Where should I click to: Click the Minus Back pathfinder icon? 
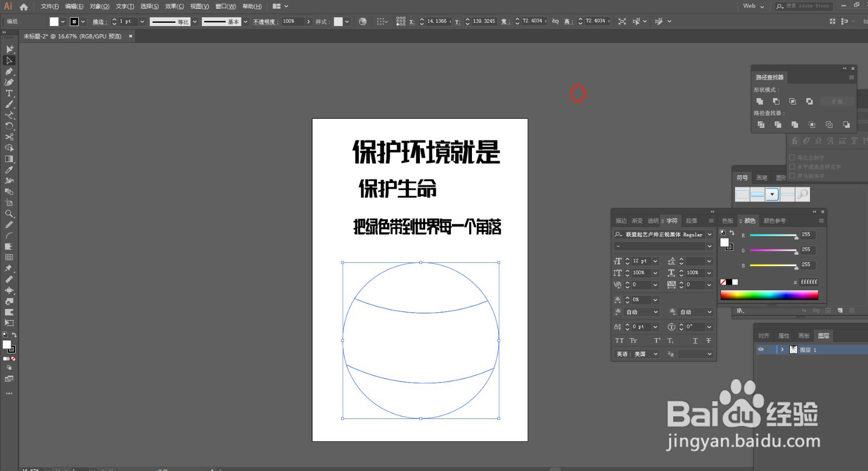[846, 125]
